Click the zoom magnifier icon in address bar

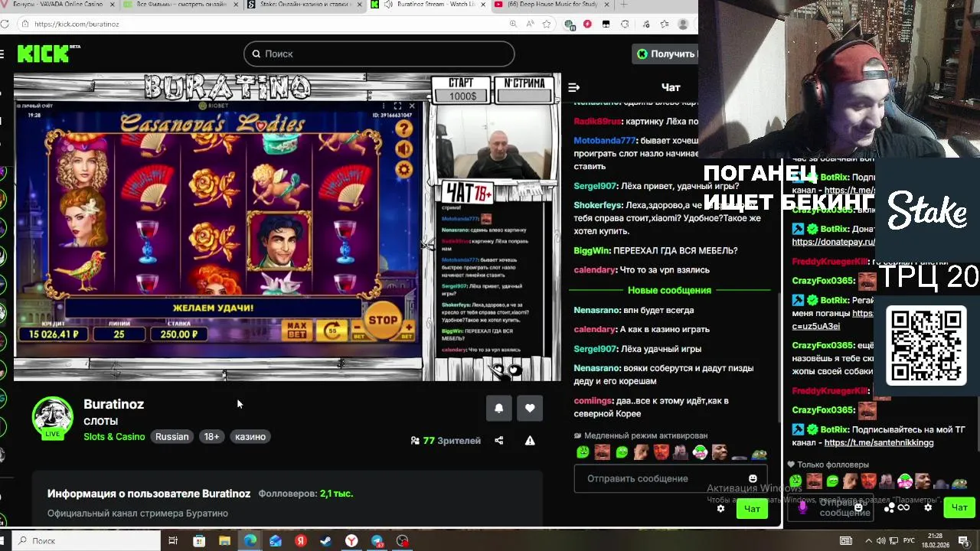[513, 24]
